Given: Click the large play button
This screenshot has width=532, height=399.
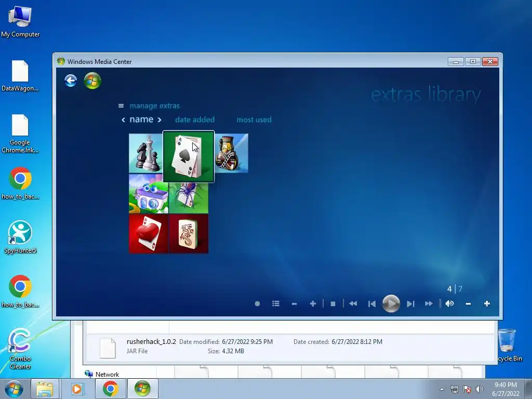Looking at the screenshot, I should pyautogui.click(x=391, y=303).
